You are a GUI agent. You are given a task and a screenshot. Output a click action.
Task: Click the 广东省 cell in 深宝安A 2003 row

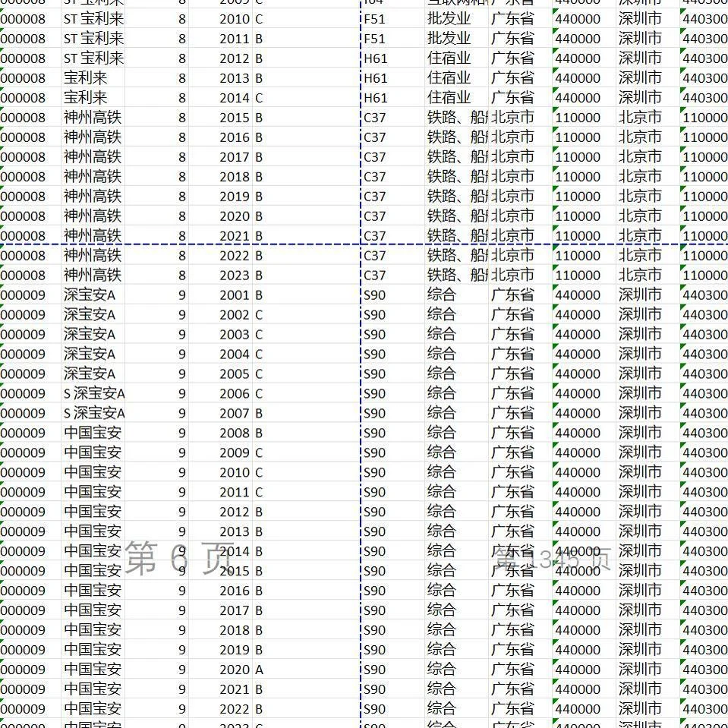point(521,335)
